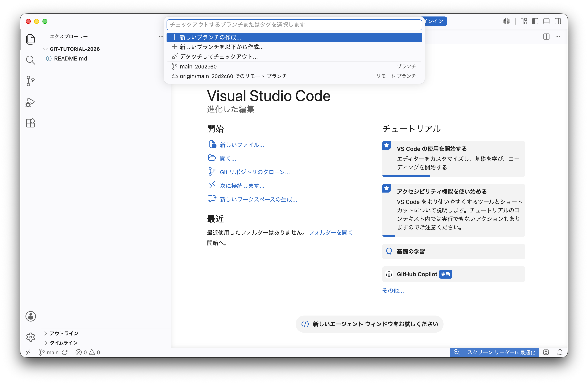Open the Run and Debug view icon
Screen dimensions: 588x384
30,102
